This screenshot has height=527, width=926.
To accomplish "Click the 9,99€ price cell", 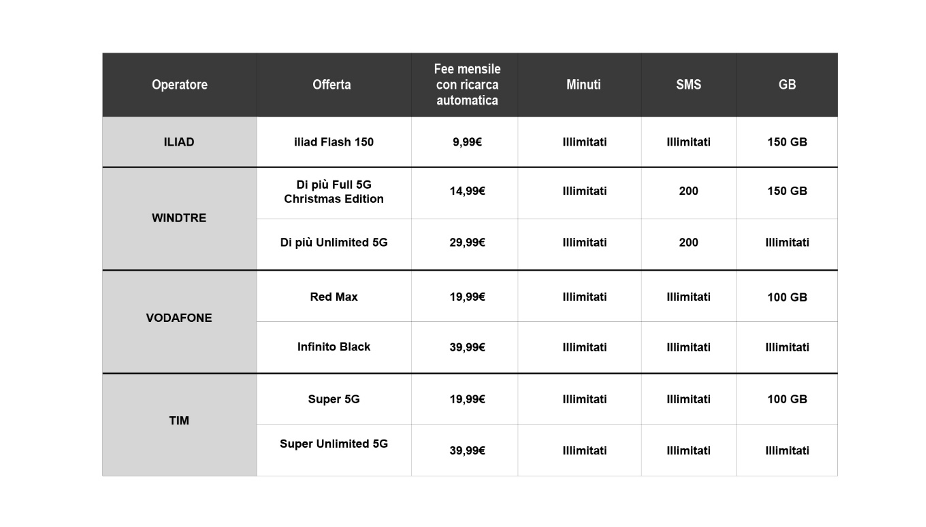I will click(x=467, y=142).
